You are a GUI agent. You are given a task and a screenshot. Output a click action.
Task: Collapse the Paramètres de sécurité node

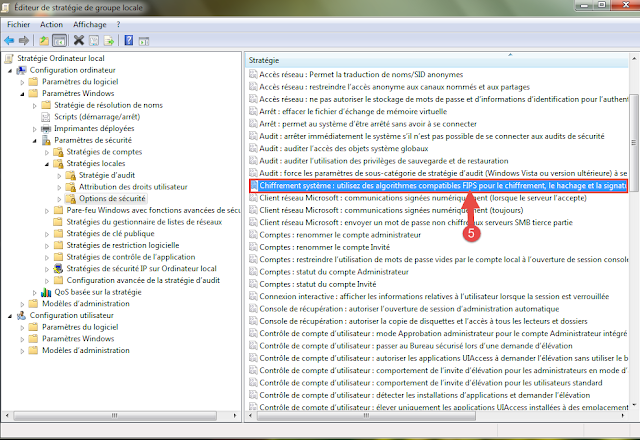point(35,141)
